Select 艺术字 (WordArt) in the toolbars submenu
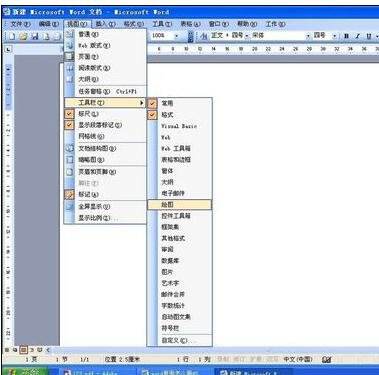 (x=180, y=283)
